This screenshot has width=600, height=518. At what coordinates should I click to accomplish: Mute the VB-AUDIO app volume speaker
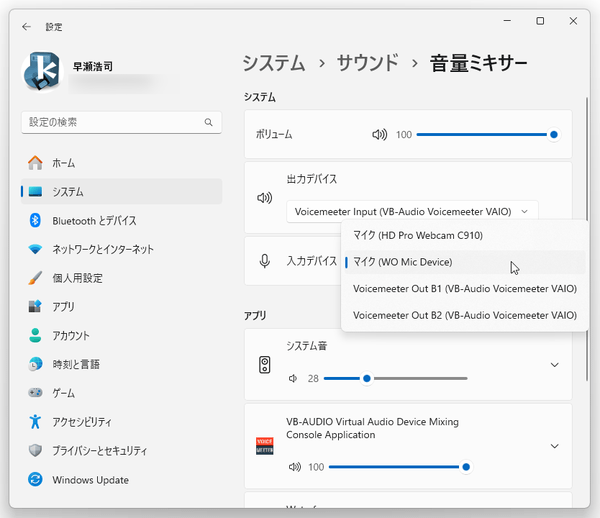(295, 467)
